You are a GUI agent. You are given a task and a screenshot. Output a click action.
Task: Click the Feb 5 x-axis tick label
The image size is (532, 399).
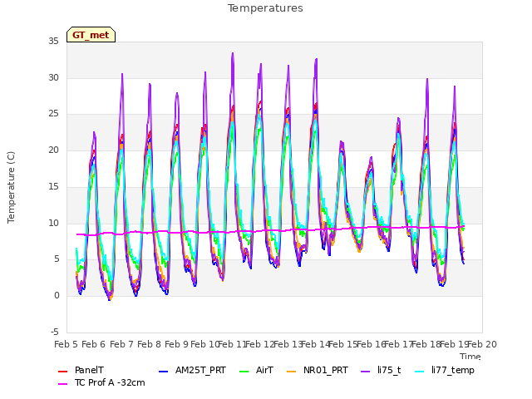coord(66,344)
